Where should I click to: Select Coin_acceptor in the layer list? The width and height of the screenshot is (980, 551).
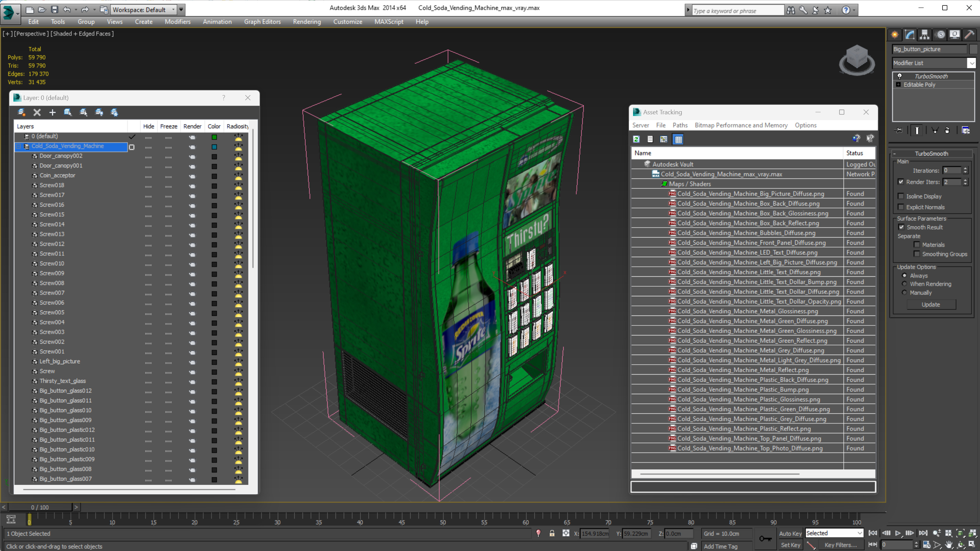tap(57, 175)
